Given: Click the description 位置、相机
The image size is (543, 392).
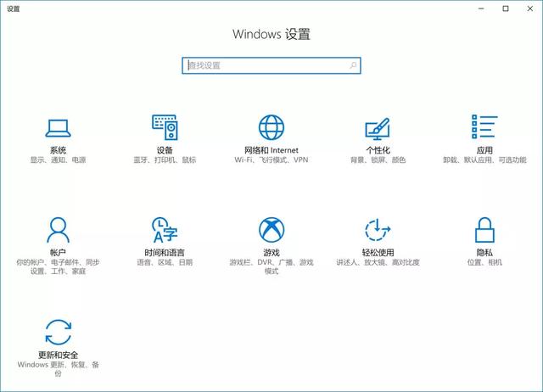Looking at the screenshot, I should [484, 262].
